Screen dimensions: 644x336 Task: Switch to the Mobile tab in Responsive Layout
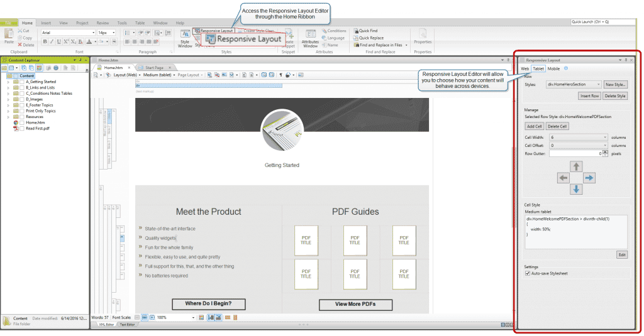pos(553,68)
